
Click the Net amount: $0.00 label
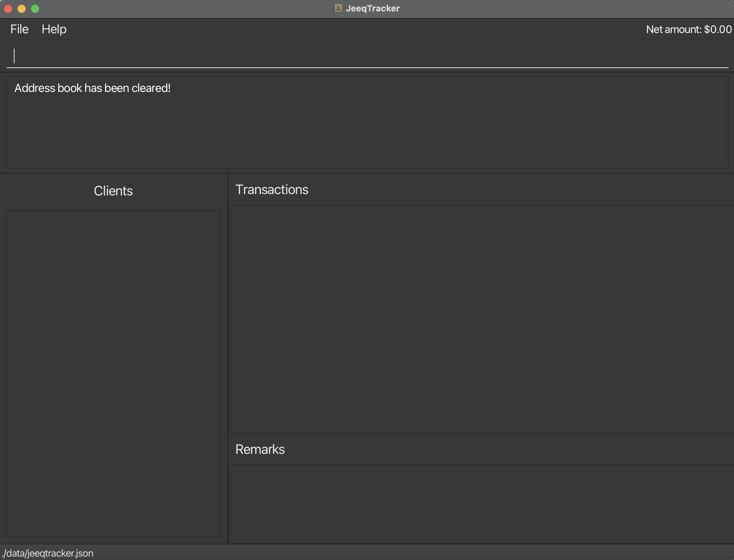[x=689, y=29]
